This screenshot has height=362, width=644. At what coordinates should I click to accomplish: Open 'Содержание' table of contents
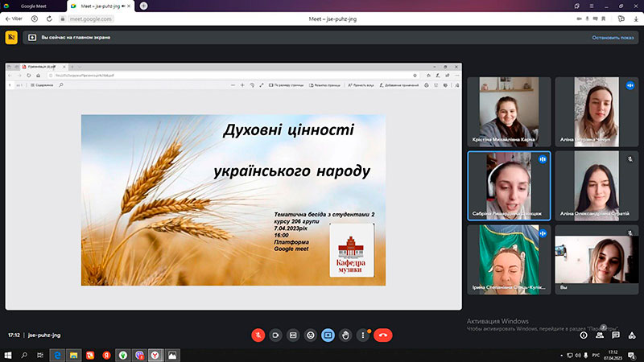click(x=42, y=85)
